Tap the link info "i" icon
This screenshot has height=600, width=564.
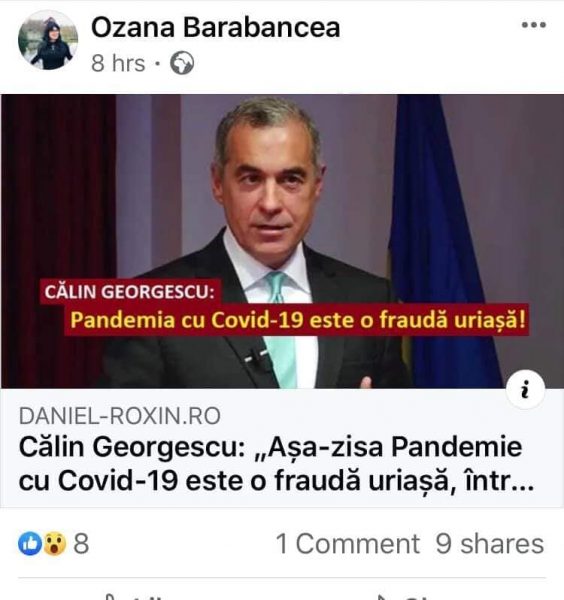pos(525,389)
